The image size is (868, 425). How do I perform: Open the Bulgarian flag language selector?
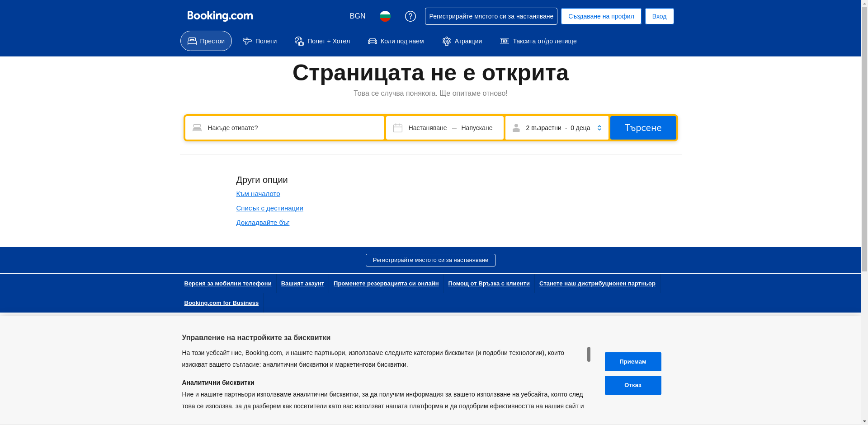click(x=385, y=16)
